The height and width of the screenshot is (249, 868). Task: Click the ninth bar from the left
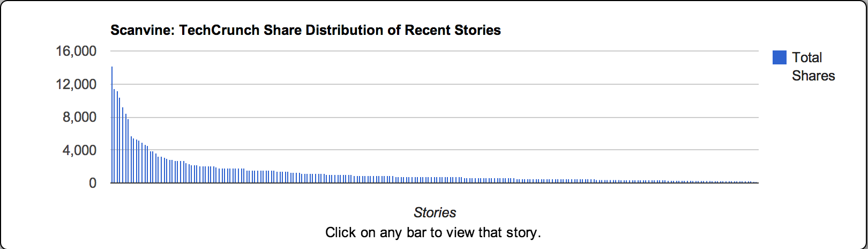pyautogui.click(x=134, y=161)
